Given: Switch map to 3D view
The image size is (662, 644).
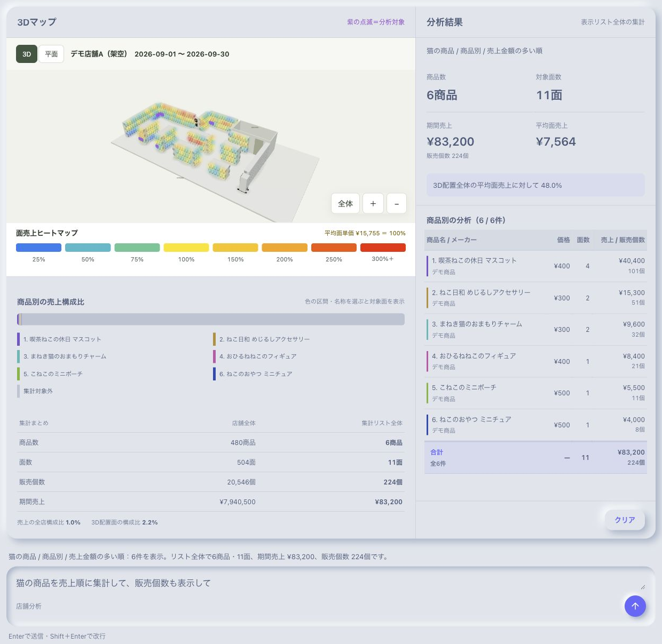Looking at the screenshot, I should (x=27, y=54).
